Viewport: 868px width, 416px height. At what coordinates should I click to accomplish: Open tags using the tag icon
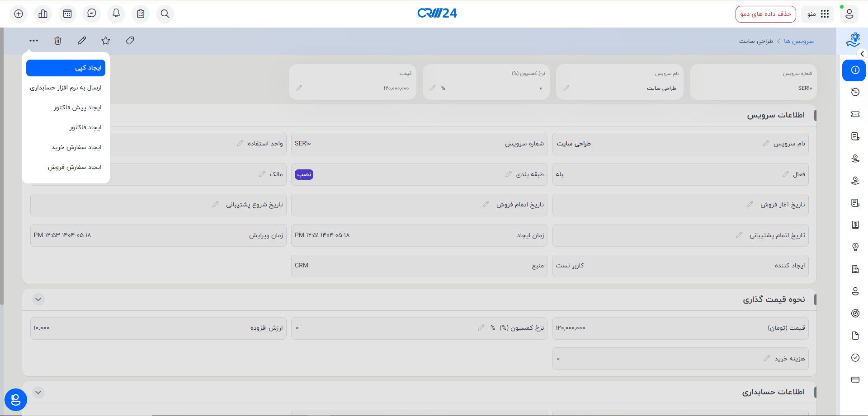130,41
